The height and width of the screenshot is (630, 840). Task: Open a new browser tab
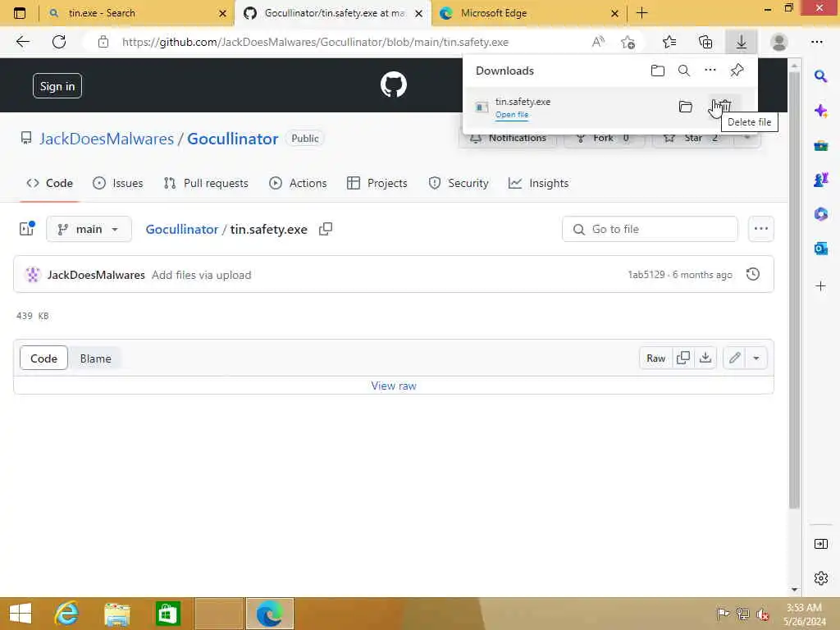pos(641,13)
